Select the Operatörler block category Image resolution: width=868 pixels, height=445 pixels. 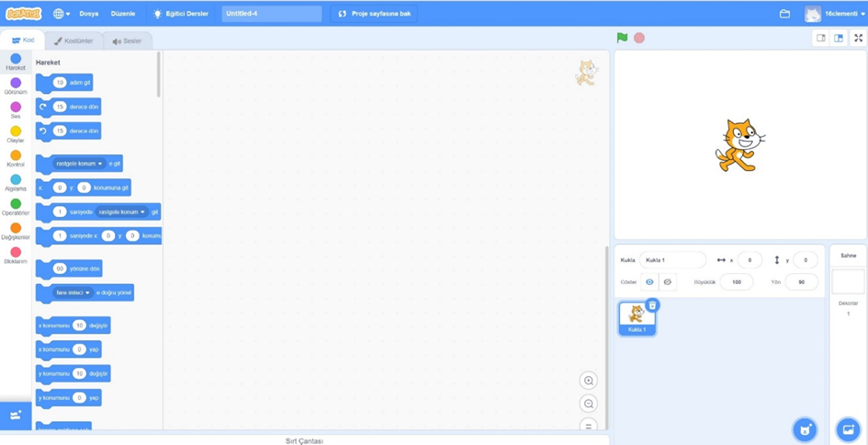pyautogui.click(x=16, y=207)
